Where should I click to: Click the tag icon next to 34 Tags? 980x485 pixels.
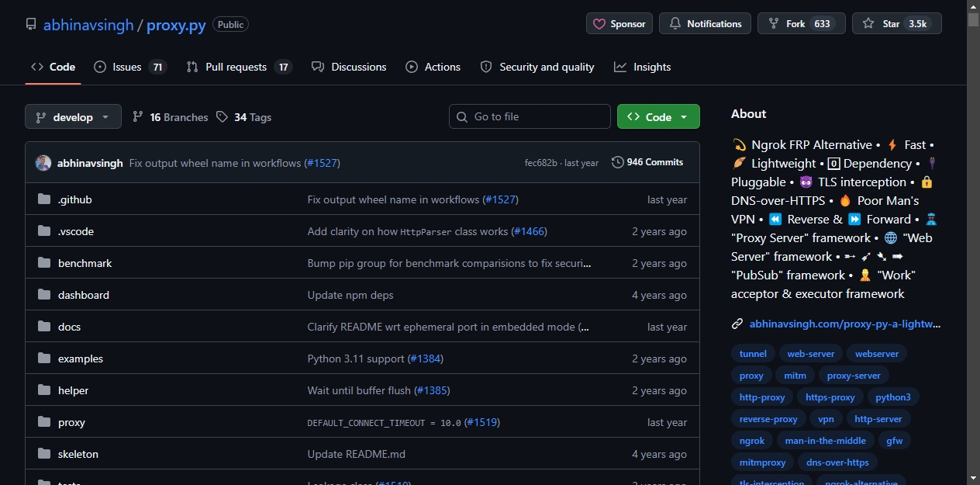(x=223, y=116)
